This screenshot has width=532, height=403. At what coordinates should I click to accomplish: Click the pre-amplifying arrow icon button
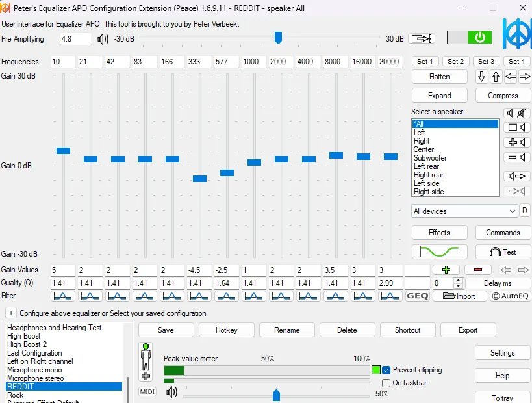422,39
